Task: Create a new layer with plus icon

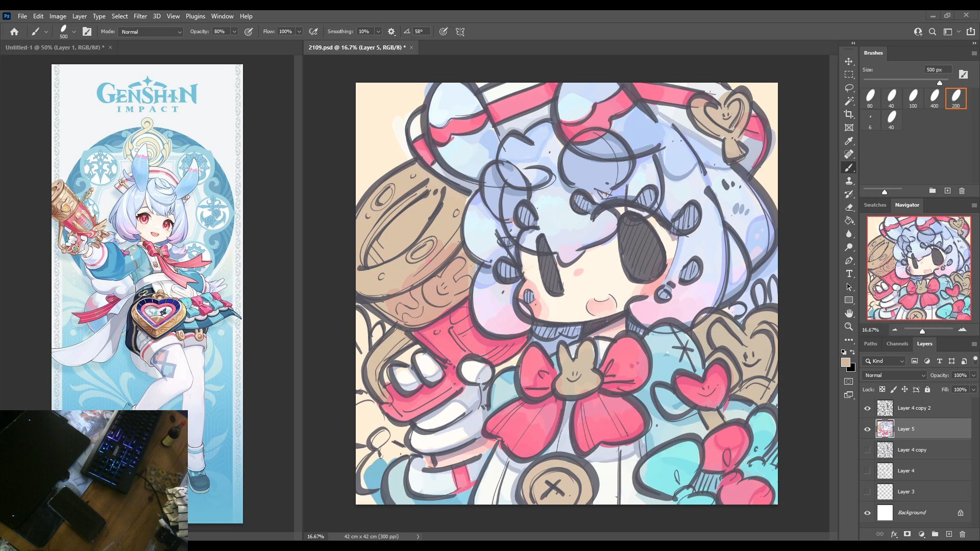Action: [949, 534]
